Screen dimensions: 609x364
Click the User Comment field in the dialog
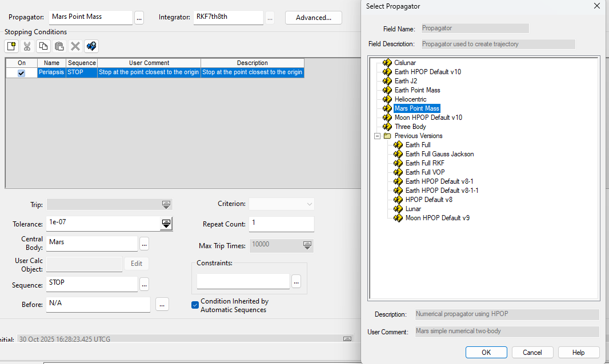point(507,331)
